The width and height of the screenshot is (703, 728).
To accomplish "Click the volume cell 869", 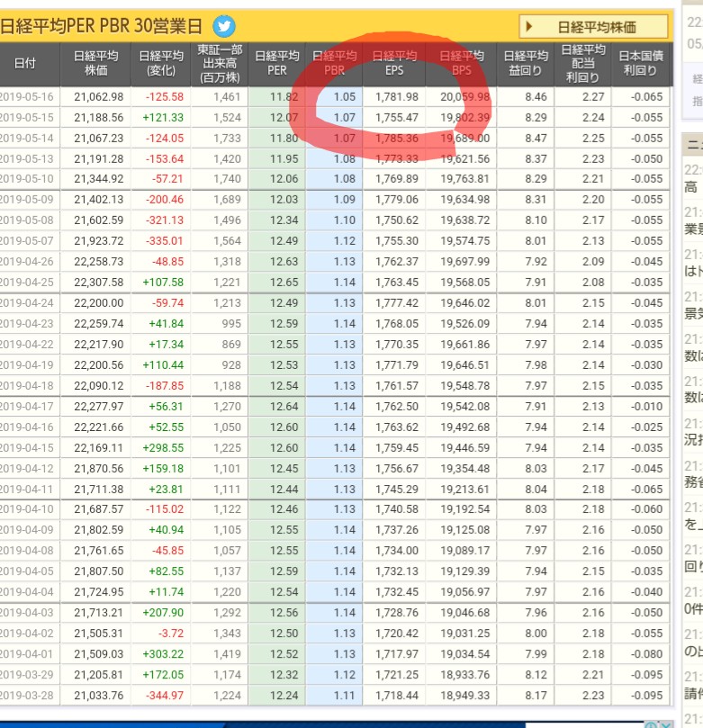I will [231, 345].
